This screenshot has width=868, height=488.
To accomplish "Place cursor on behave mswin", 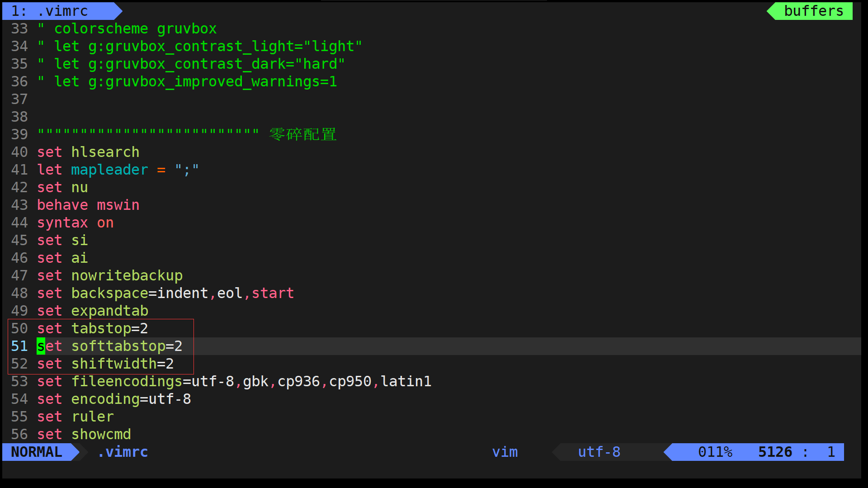I will coord(88,205).
